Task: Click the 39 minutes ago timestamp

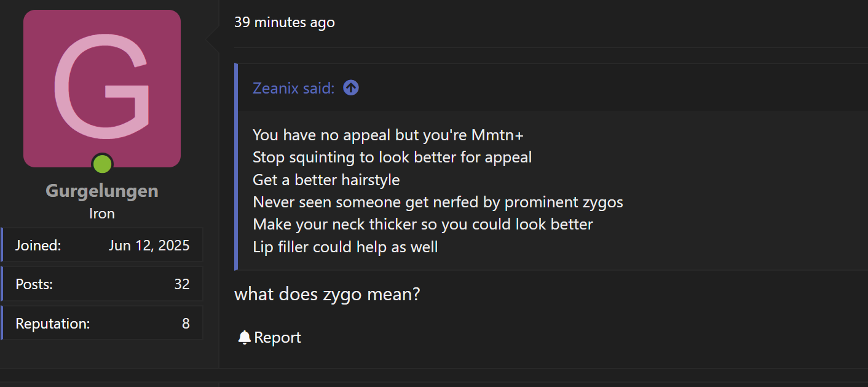Action: (285, 22)
